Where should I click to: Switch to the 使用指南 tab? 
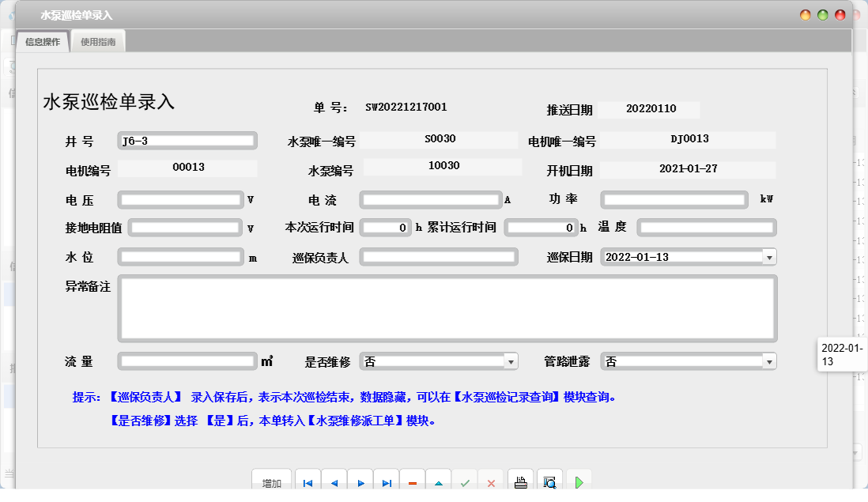coord(98,42)
